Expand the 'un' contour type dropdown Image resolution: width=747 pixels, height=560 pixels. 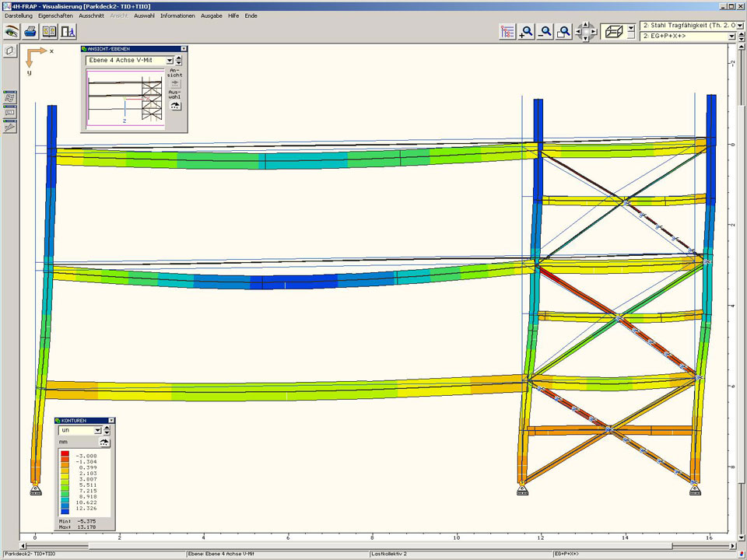[x=97, y=430]
